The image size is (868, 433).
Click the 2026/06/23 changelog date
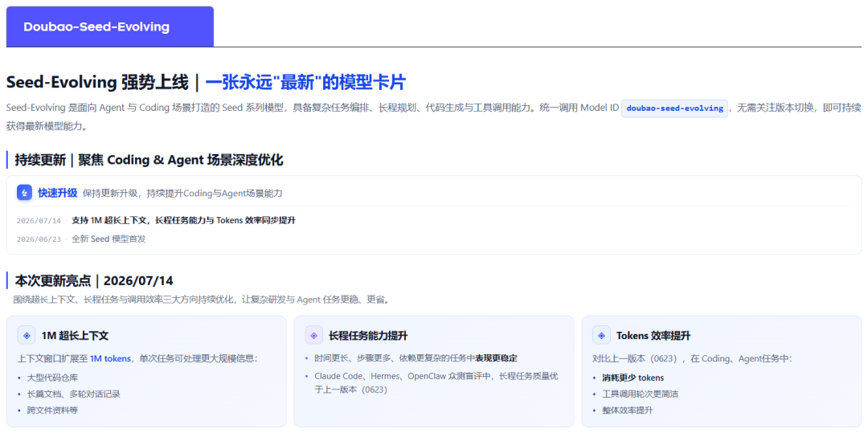39,239
